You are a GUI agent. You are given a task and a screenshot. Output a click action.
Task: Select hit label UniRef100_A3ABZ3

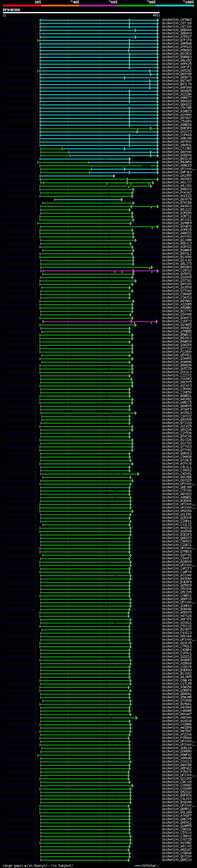point(177,111)
